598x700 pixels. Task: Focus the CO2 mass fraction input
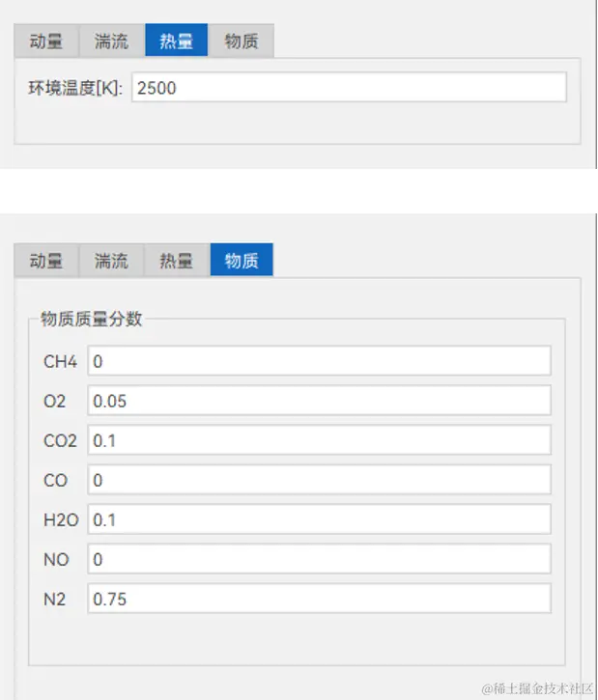click(x=320, y=440)
